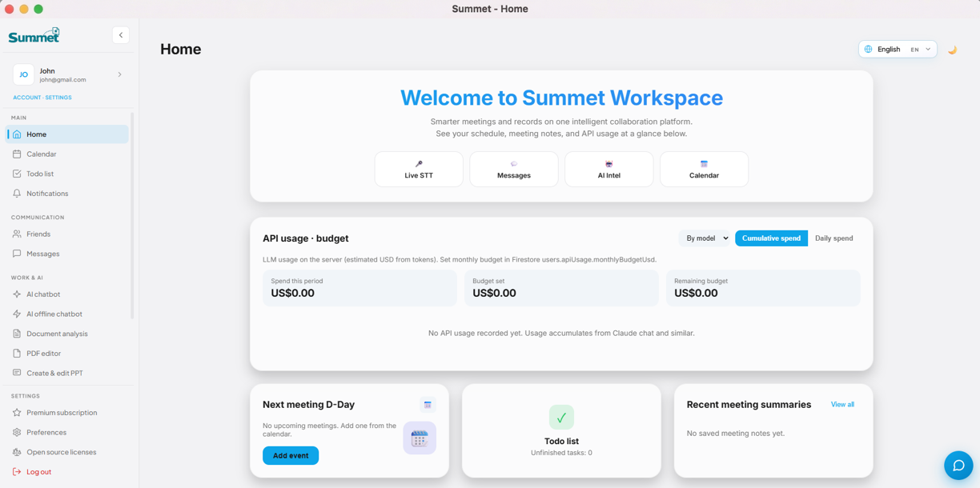Open Document analysis in sidebar

tap(67, 334)
